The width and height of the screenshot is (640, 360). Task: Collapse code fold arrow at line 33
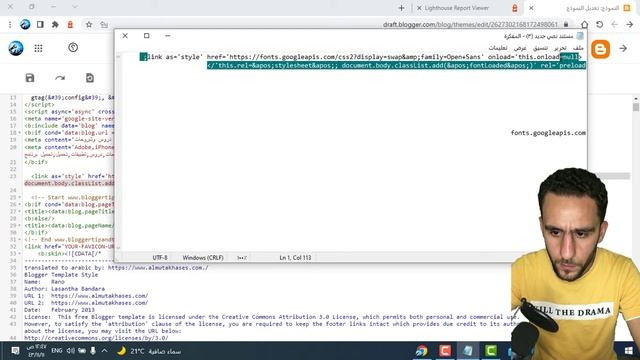coord(20,253)
